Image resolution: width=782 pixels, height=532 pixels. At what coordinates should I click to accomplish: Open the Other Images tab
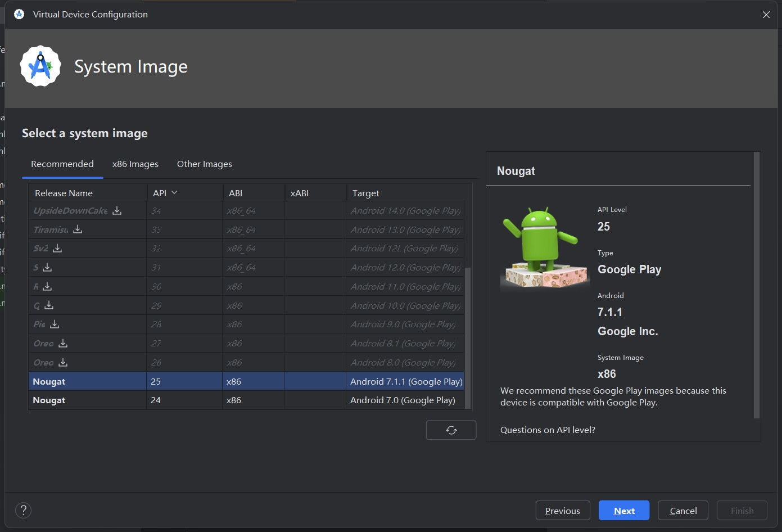(205, 164)
